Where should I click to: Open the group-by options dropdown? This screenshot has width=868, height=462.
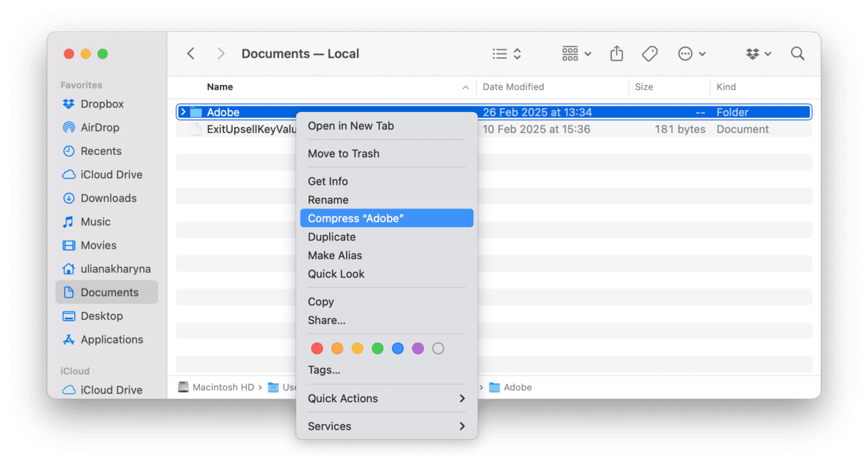pyautogui.click(x=576, y=54)
